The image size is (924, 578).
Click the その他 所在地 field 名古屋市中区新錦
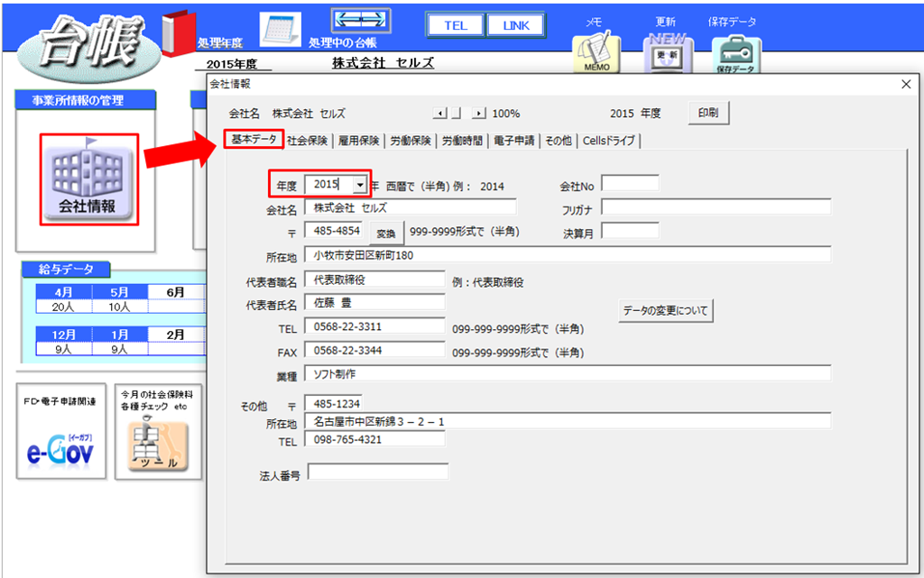click(x=568, y=421)
